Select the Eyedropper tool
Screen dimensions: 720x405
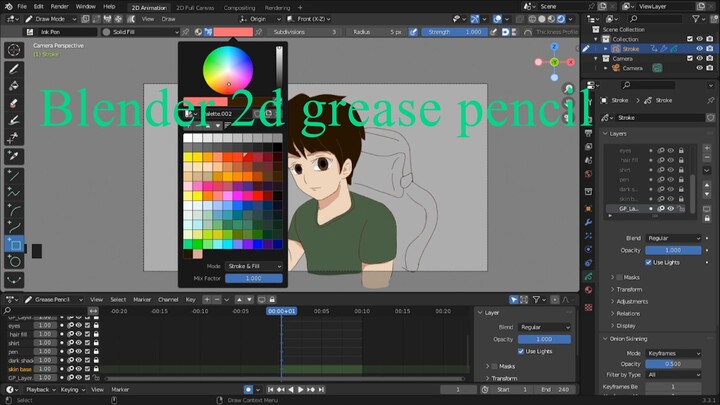pos(14,156)
